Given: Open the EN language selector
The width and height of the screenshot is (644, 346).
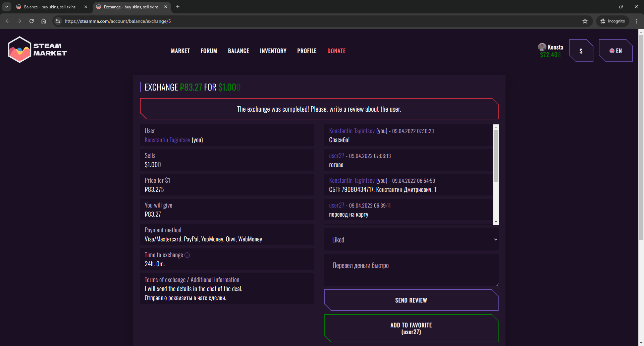Looking at the screenshot, I should tap(615, 51).
